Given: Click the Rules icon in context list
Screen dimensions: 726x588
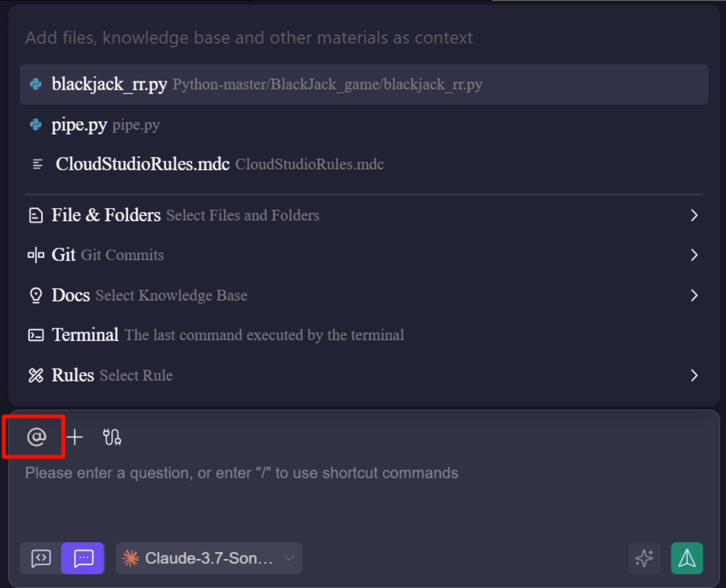Looking at the screenshot, I should coord(36,375).
